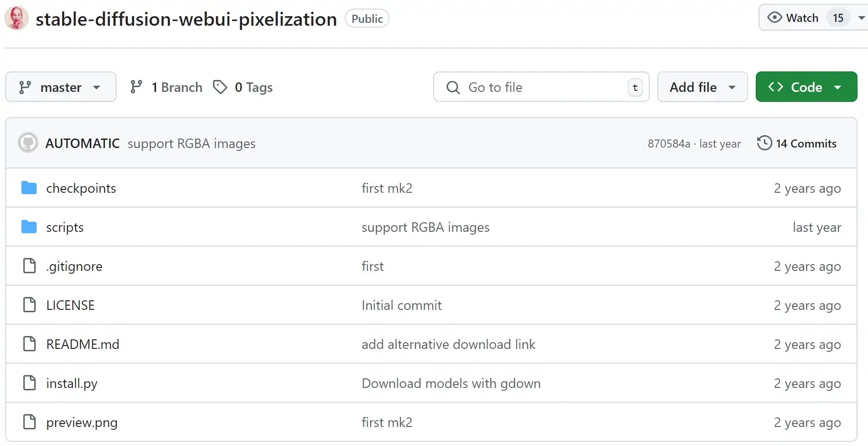Screen dimensions: 868x446
Task: Click the Public visibility badge
Action: click(x=367, y=19)
